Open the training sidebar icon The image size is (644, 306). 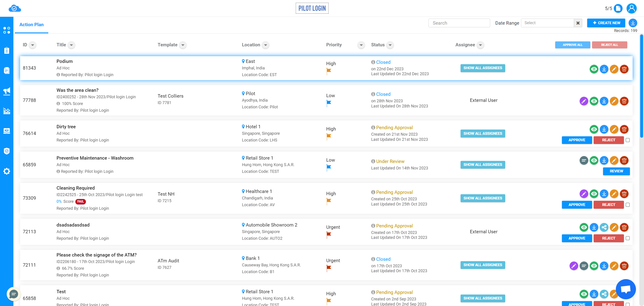pyautogui.click(x=7, y=131)
